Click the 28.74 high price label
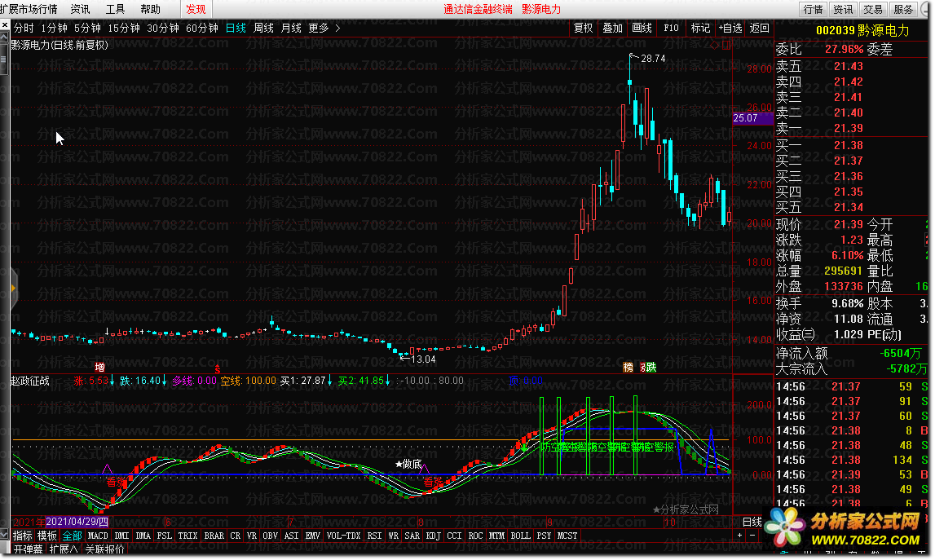The width and height of the screenshot is (935, 560). coord(653,59)
